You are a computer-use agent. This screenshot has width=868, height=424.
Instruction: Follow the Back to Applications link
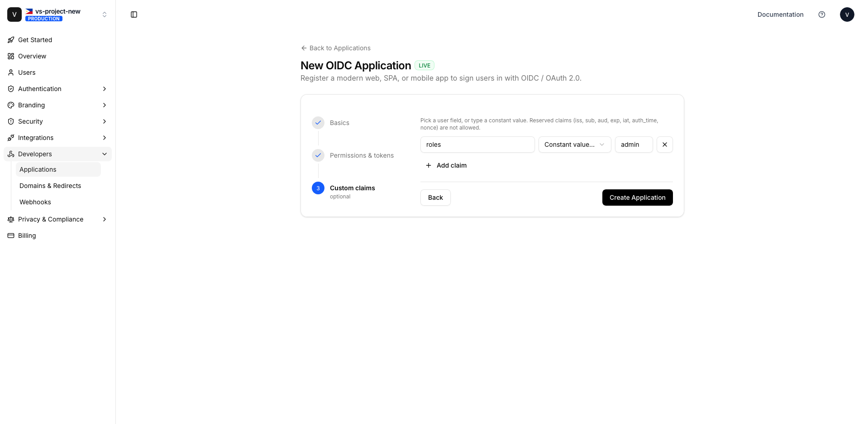[336, 48]
